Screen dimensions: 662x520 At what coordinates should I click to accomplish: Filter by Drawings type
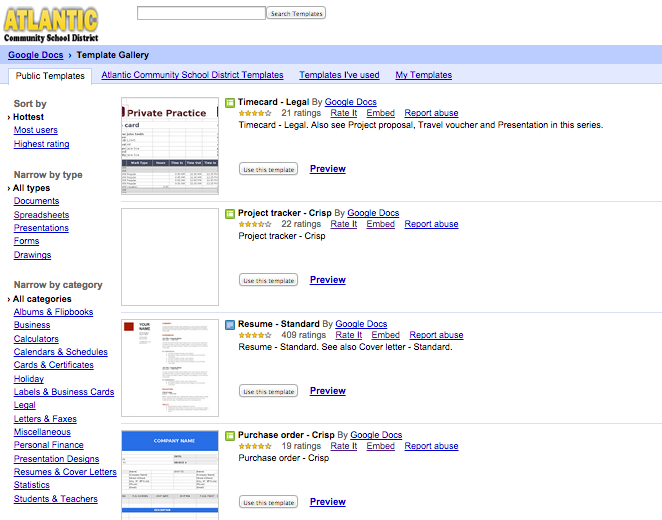(x=32, y=255)
